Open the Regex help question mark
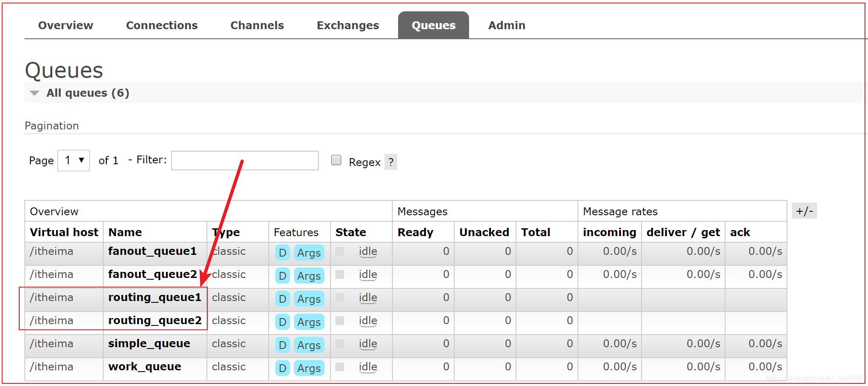The width and height of the screenshot is (868, 386). click(391, 162)
